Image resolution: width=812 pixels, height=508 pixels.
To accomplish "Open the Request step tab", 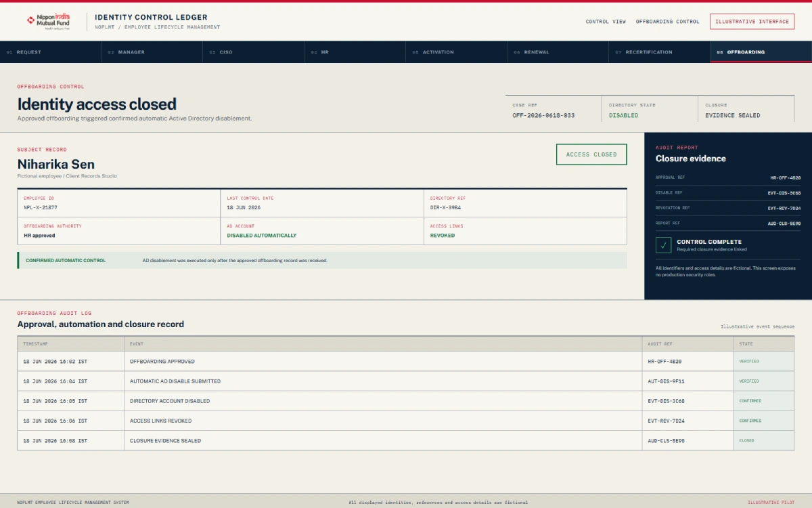I will pos(51,52).
